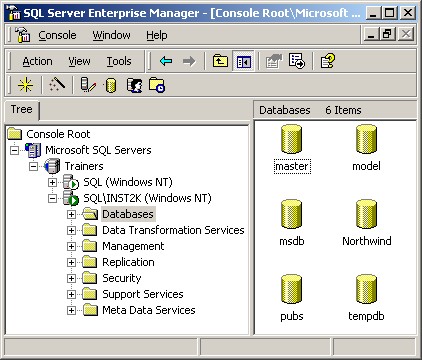Select the msdb database icon
The width and height of the screenshot is (422, 360).
coord(292,214)
